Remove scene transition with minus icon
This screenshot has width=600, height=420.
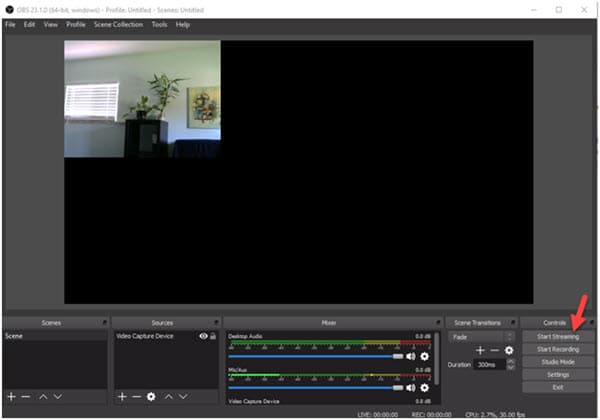495,350
